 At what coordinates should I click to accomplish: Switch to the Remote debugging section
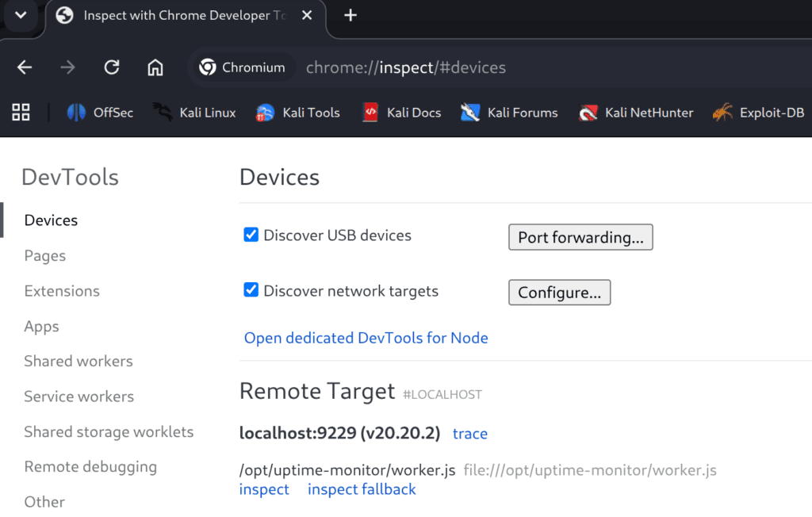pyautogui.click(x=90, y=467)
